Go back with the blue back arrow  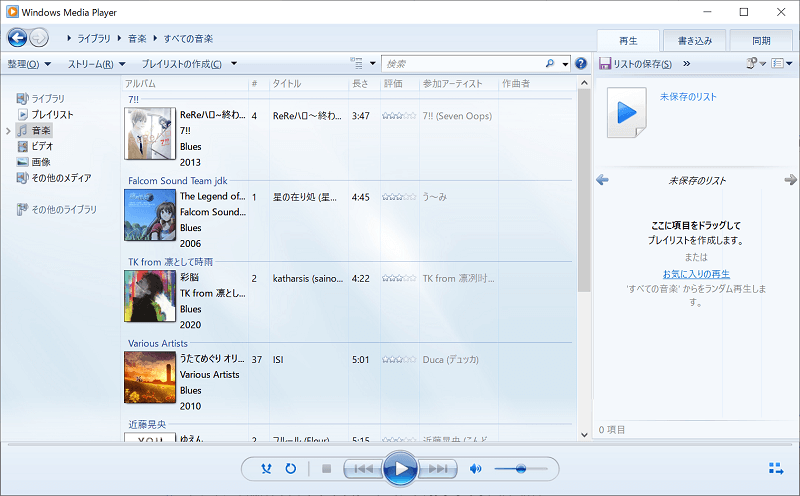coord(17,38)
